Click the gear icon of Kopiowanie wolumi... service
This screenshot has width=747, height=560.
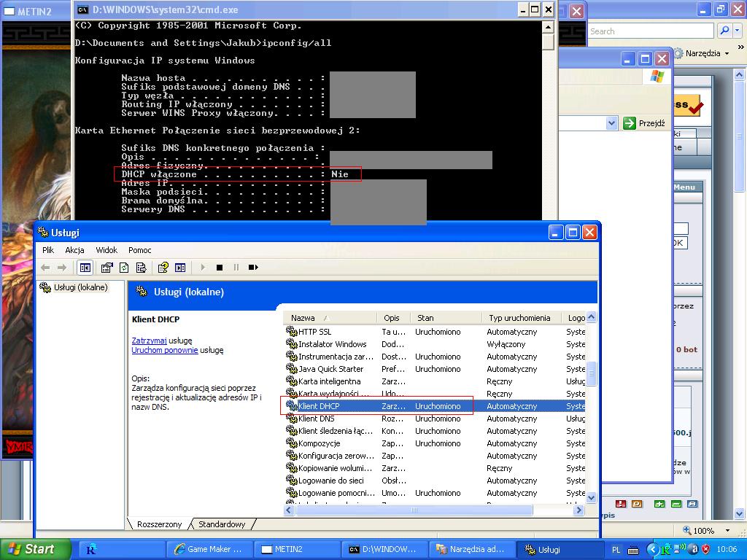click(291, 467)
